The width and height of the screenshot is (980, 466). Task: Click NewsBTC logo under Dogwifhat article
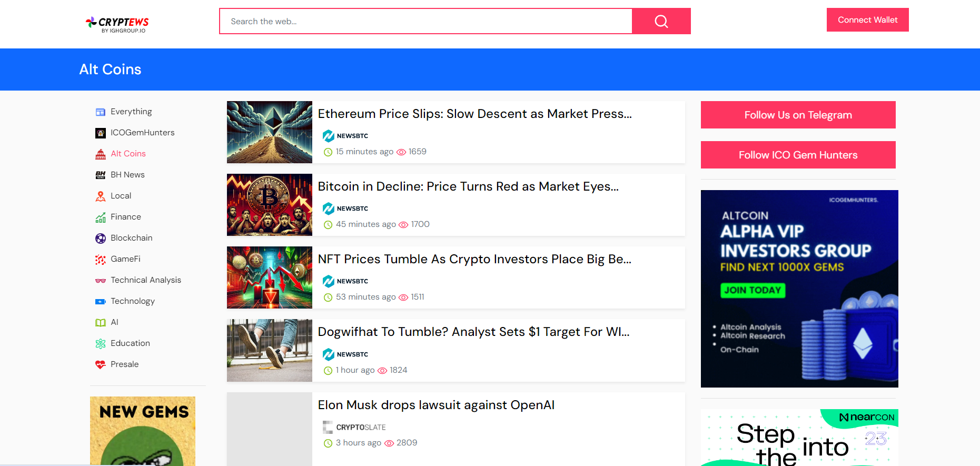click(x=345, y=354)
